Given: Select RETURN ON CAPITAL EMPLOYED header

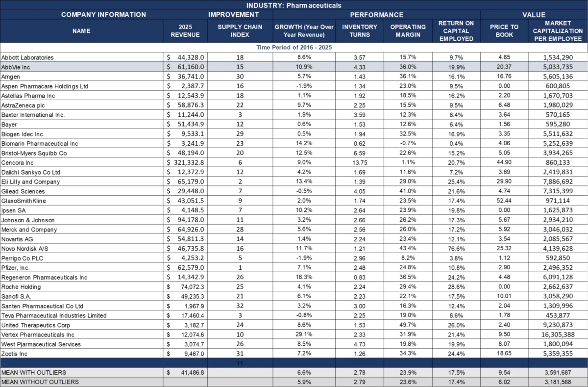Looking at the screenshot, I should [x=456, y=31].
